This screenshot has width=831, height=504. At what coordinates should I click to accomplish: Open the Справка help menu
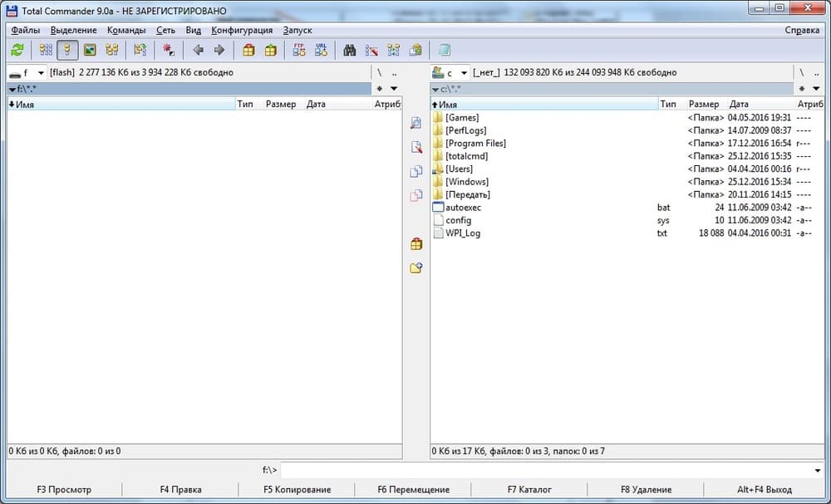click(802, 30)
